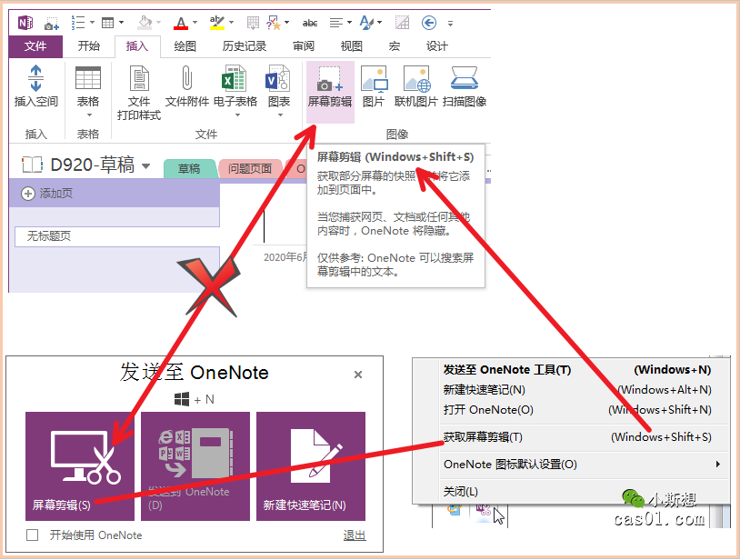
Task: Switch to the 历史记录 ribbon tab
Action: (245, 46)
